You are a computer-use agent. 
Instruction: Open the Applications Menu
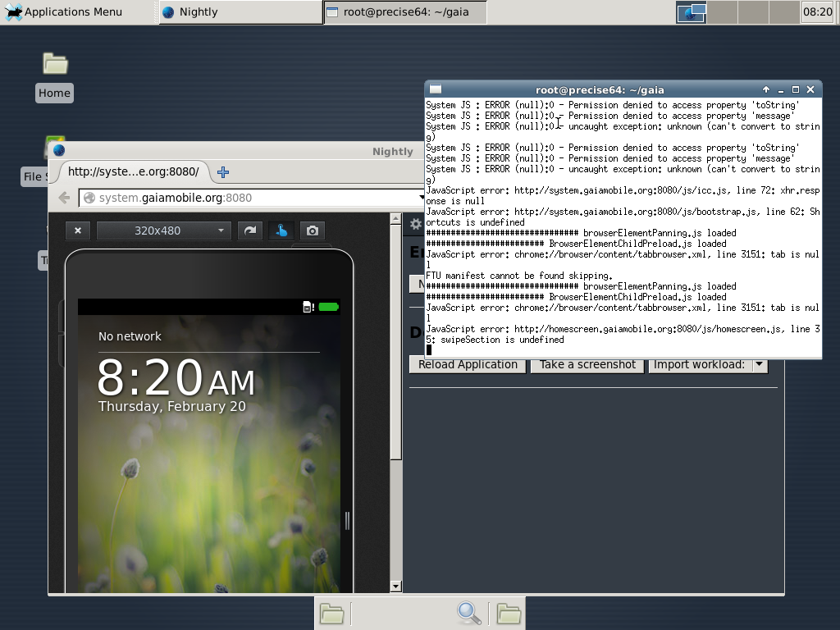[63, 11]
